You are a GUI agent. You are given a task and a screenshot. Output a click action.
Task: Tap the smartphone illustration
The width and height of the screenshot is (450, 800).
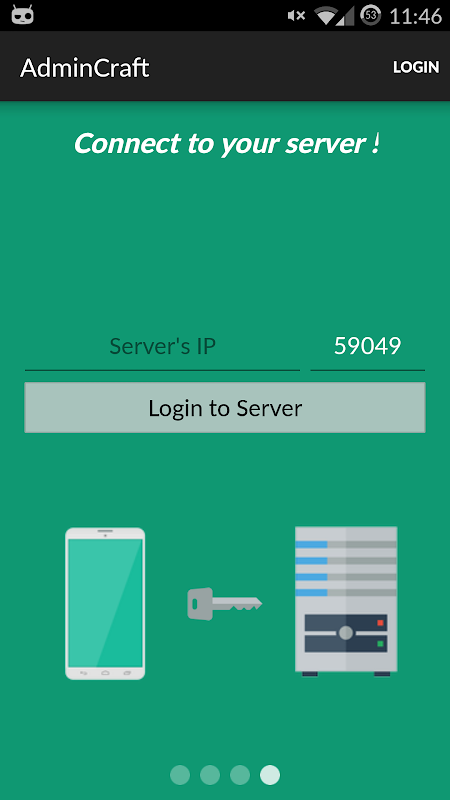coord(105,604)
